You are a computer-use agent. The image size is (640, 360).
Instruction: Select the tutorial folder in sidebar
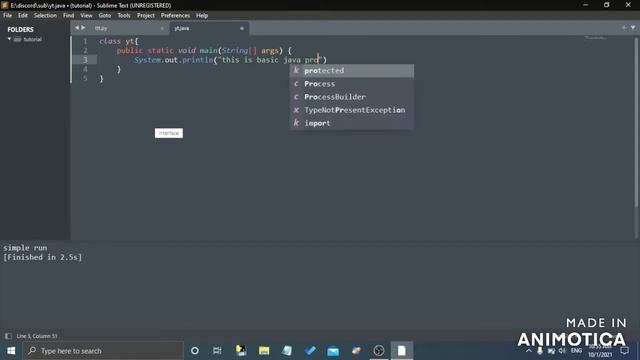coord(33,39)
